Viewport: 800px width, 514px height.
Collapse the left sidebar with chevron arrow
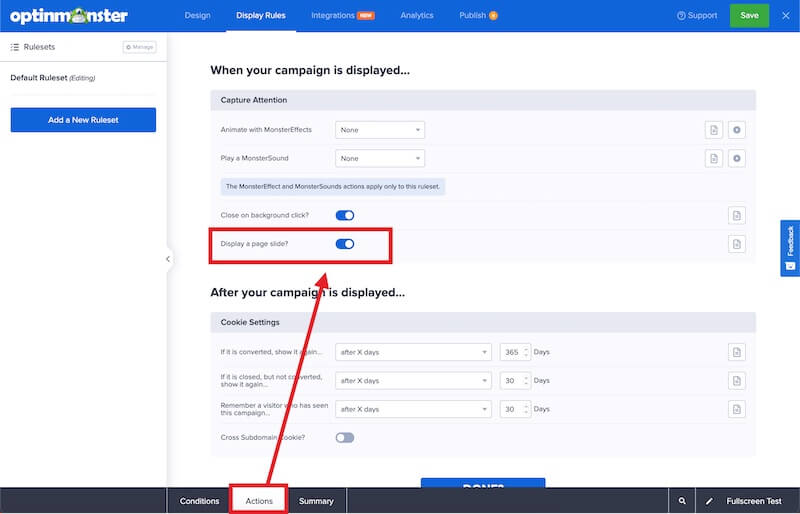tap(167, 259)
